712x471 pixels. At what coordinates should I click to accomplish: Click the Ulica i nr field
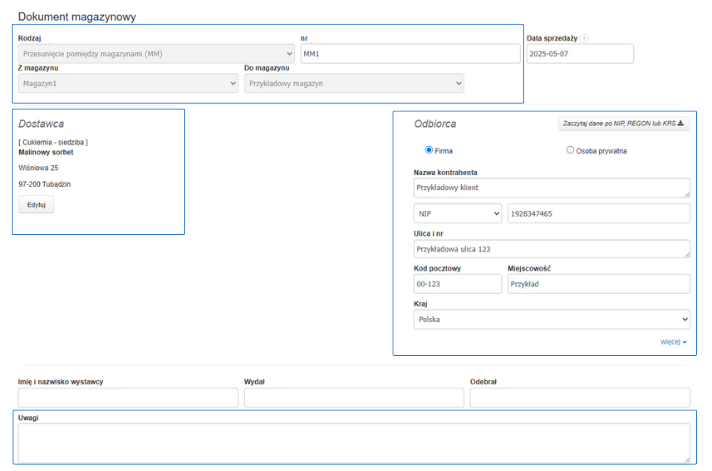[x=551, y=249]
